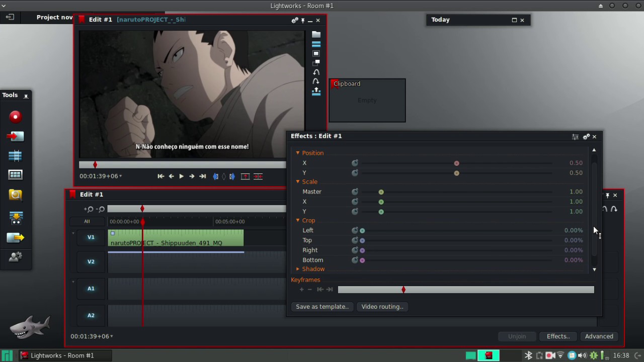Click the folder icon in viewer sidebar
Screen dimensions: 644x362
point(316,35)
